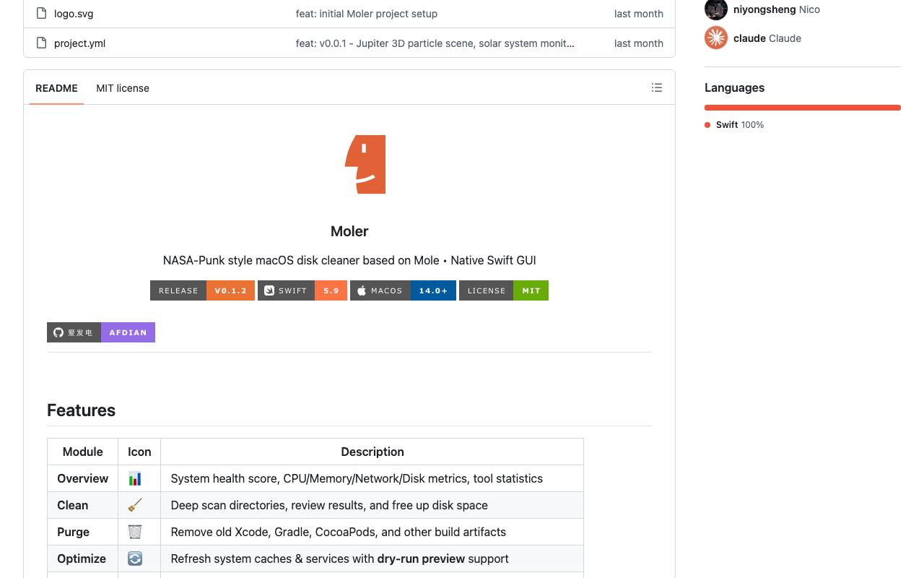
Task: Click the Features heading
Action: [x=81, y=410]
